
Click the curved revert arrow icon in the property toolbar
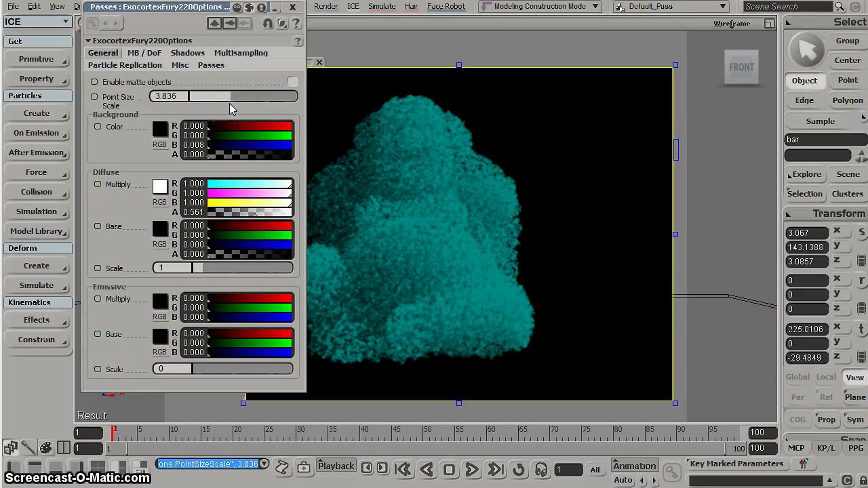[x=267, y=23]
